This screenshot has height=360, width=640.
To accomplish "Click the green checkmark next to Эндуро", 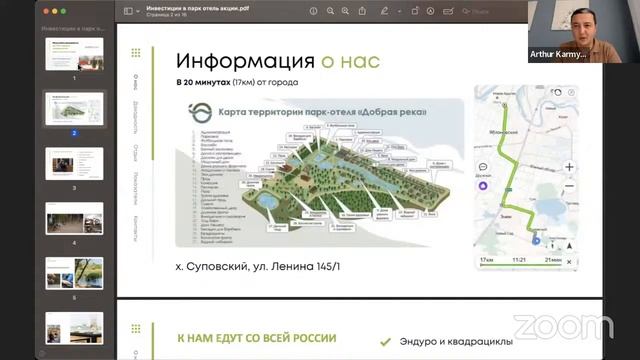I will tap(385, 342).
